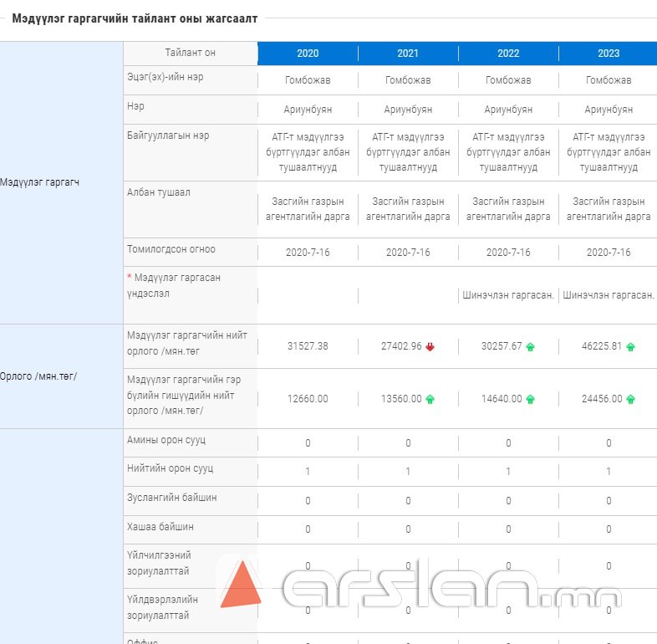Click the Томилогдсон огноо row label
This screenshot has height=644, width=657.
[x=171, y=249]
